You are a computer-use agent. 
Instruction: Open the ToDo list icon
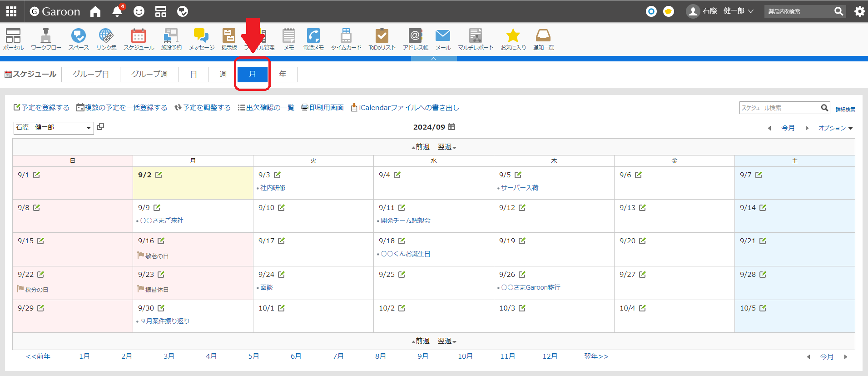coord(382,39)
